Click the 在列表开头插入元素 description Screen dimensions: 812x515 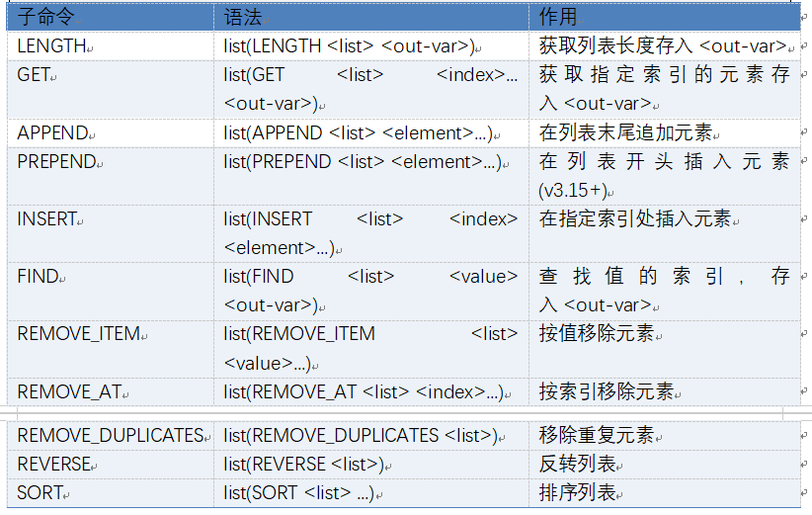[x=665, y=162]
